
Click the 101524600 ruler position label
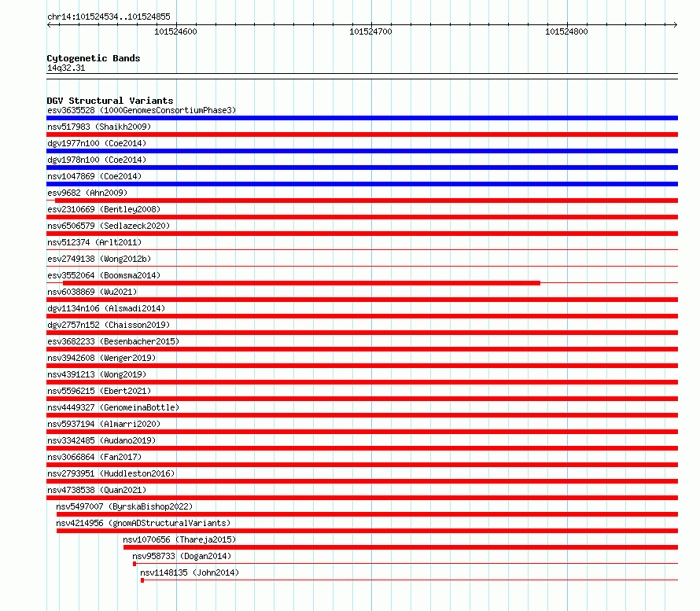point(175,31)
